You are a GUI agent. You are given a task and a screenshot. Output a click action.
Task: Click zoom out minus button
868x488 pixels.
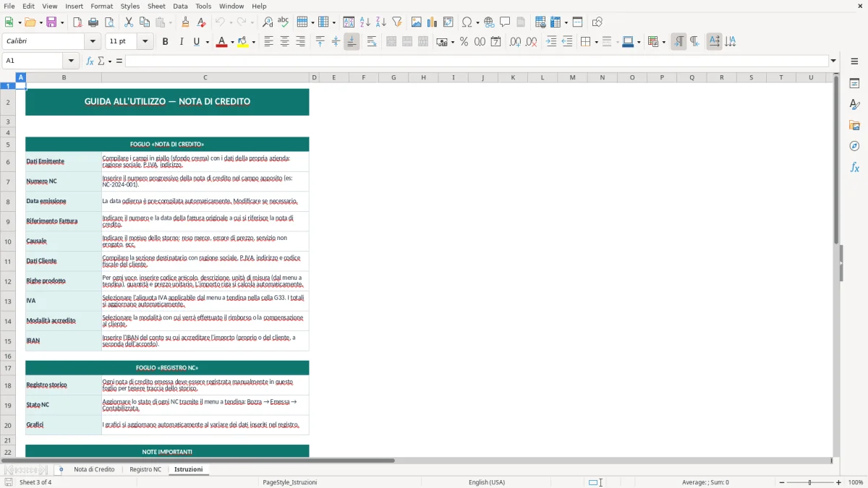pos(782,482)
